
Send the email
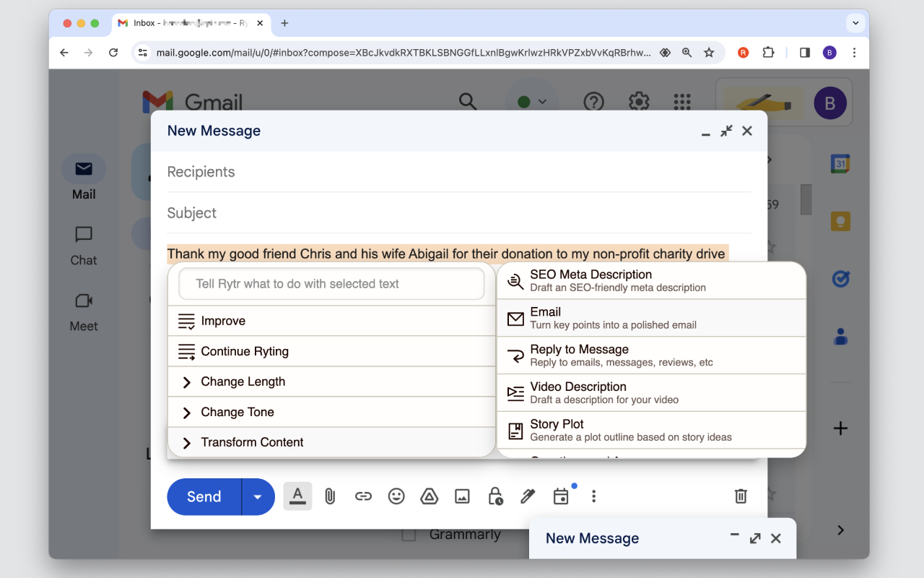pos(204,496)
